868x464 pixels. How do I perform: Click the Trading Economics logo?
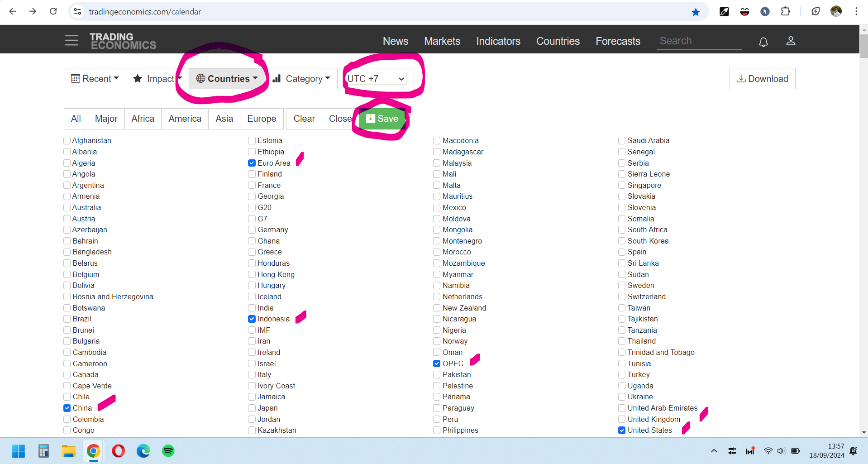click(123, 41)
